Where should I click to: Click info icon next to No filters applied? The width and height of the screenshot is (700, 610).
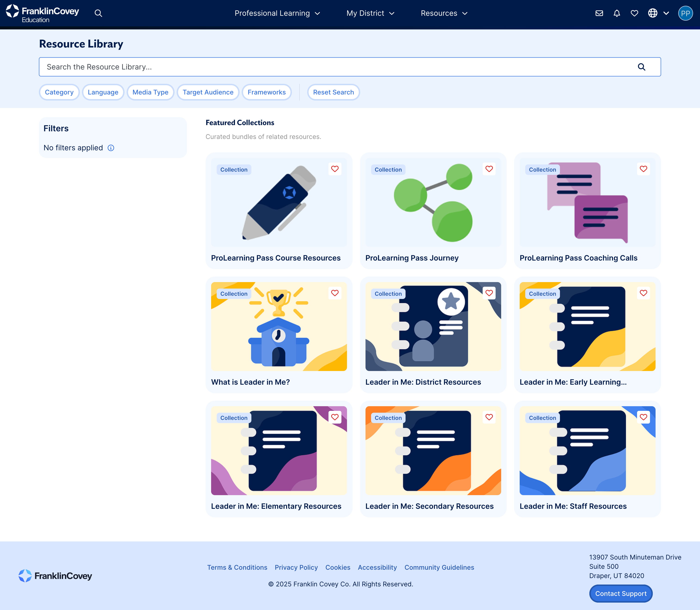point(111,148)
